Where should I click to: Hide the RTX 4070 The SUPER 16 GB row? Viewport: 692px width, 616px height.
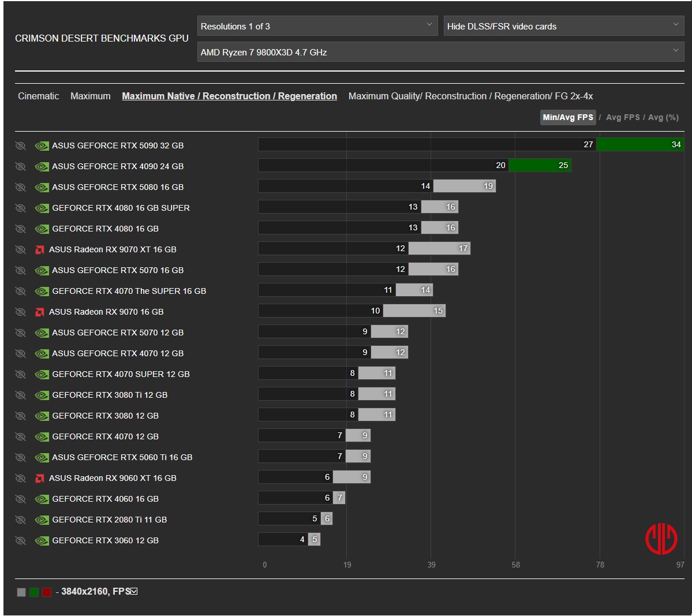20,291
